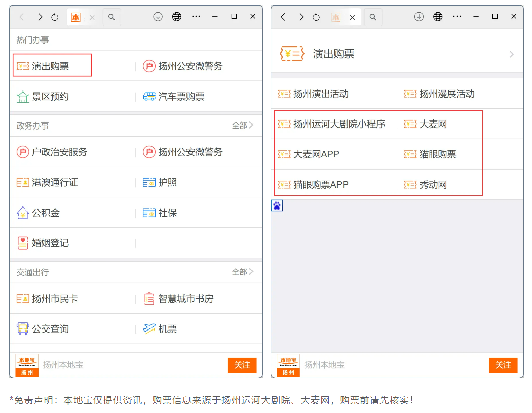Open 演出购票 in left window
Image resolution: width=532 pixels, height=413 pixels.
43,66
